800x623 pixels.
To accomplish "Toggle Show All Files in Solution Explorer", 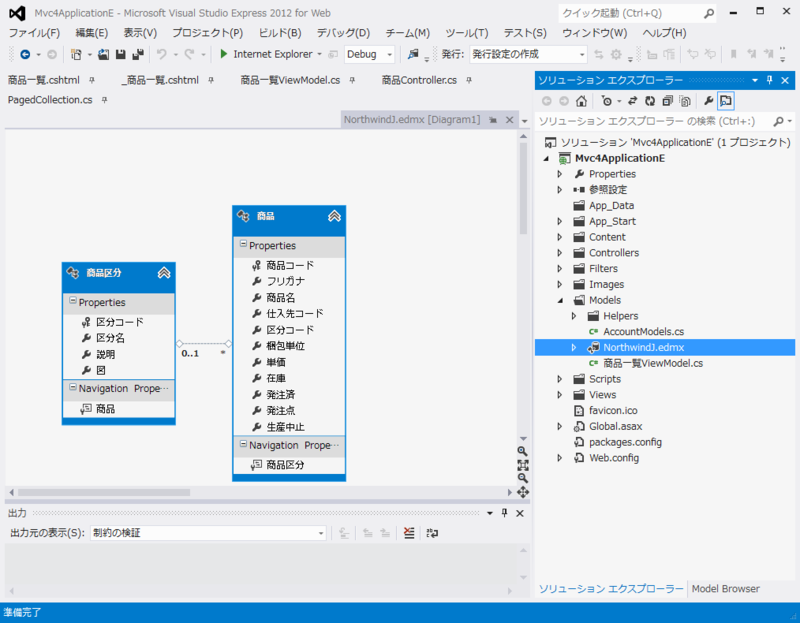I will pyautogui.click(x=685, y=101).
